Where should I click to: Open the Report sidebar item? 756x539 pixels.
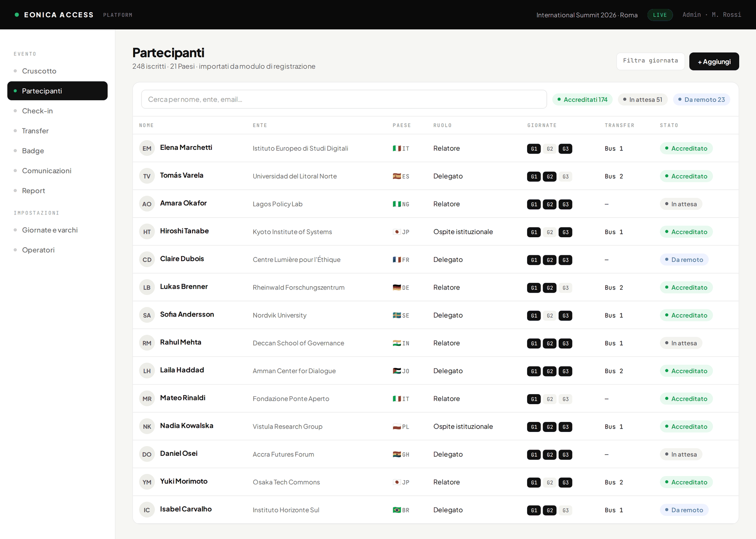click(58, 191)
